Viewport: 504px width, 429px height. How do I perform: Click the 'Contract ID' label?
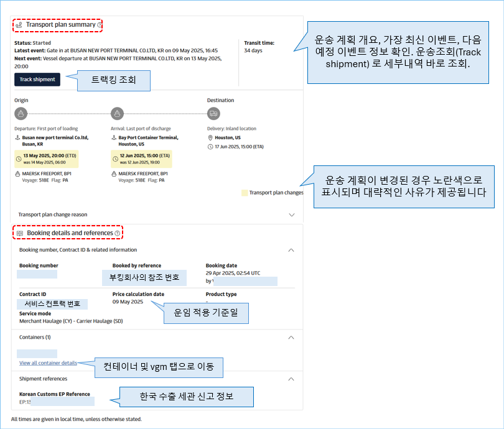coord(33,294)
